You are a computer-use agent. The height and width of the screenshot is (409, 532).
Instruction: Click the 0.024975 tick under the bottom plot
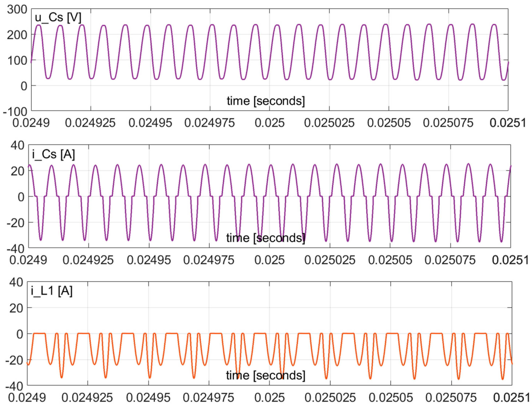208,398
